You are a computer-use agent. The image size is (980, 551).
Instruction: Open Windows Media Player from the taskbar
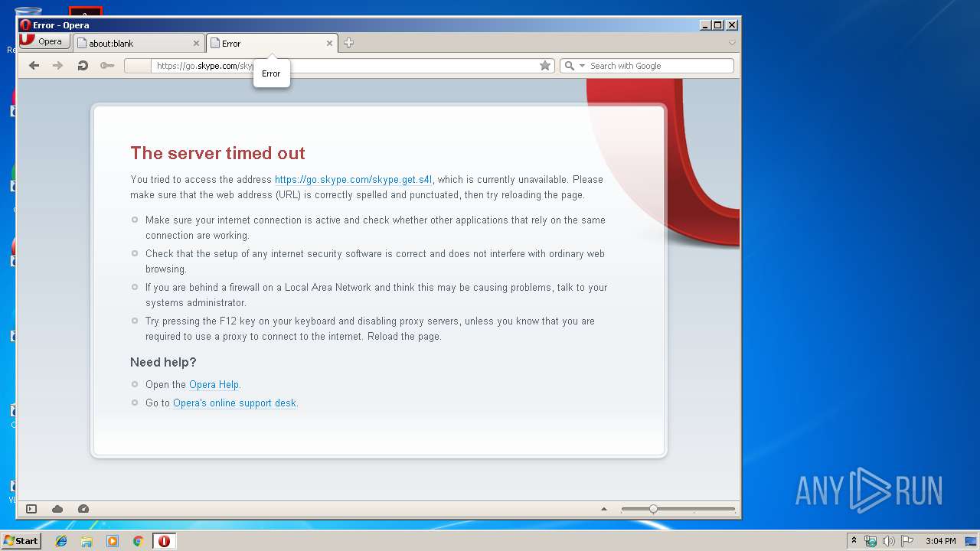[113, 541]
